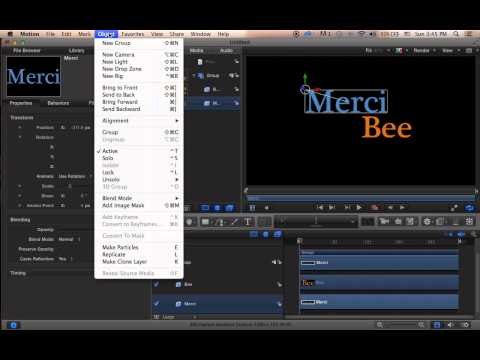Choose Replicate from Object menu
480x360 pixels.
(x=139, y=254)
